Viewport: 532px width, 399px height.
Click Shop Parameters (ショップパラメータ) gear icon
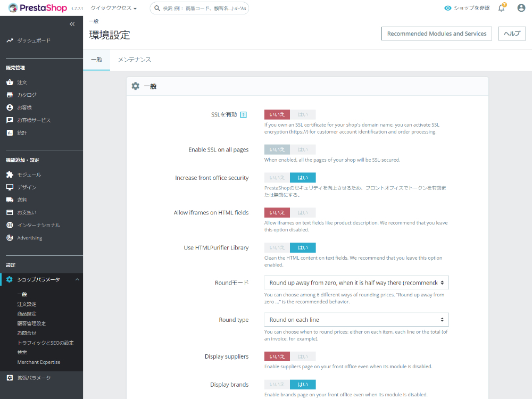click(10, 279)
